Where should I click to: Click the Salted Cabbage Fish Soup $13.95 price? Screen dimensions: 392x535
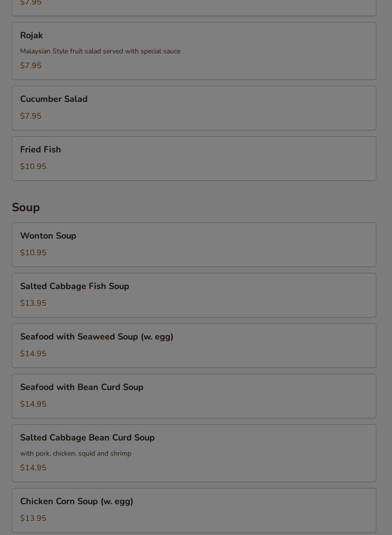click(x=33, y=303)
